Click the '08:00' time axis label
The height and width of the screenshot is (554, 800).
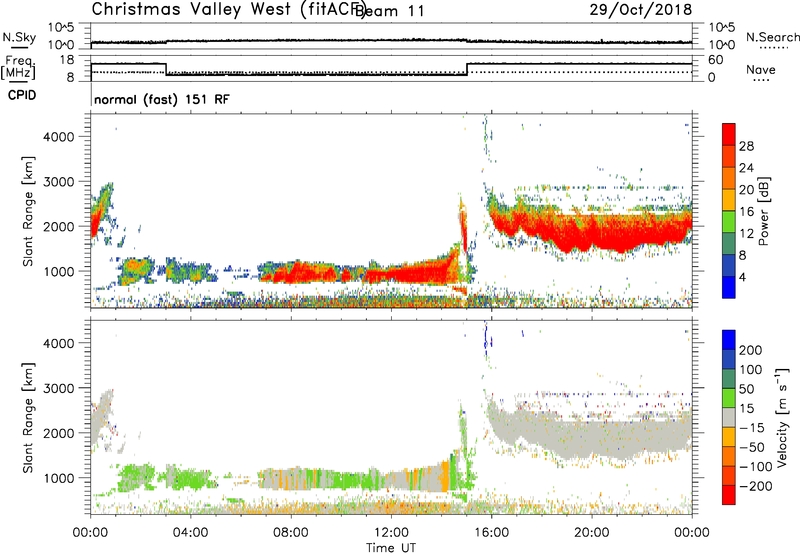pyautogui.click(x=291, y=533)
